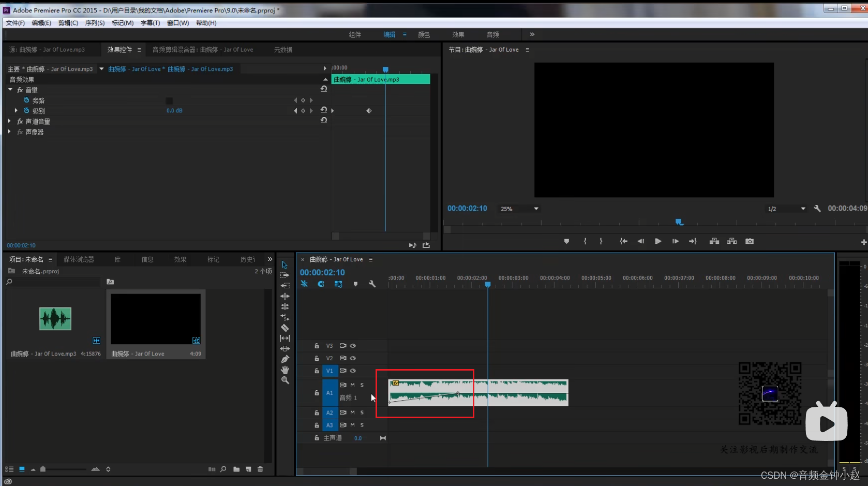Open master clip dropdown arrow in effect controls
The height and width of the screenshot is (486, 868).
101,69
